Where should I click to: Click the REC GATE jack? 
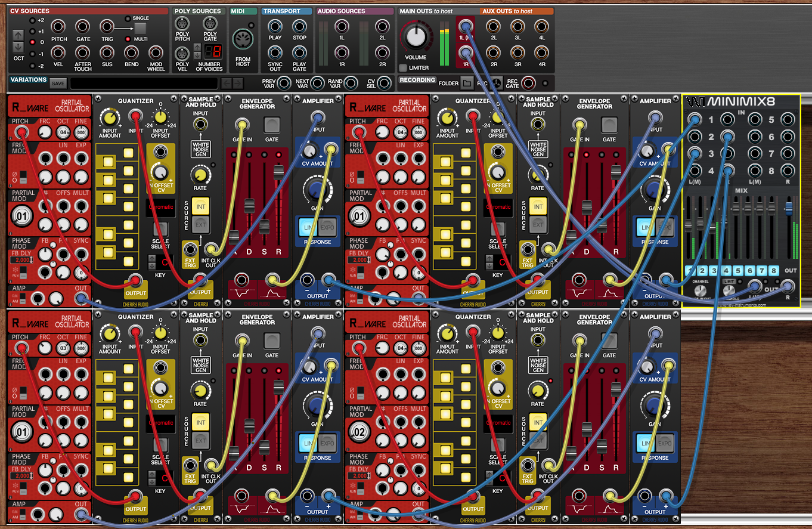coord(528,83)
